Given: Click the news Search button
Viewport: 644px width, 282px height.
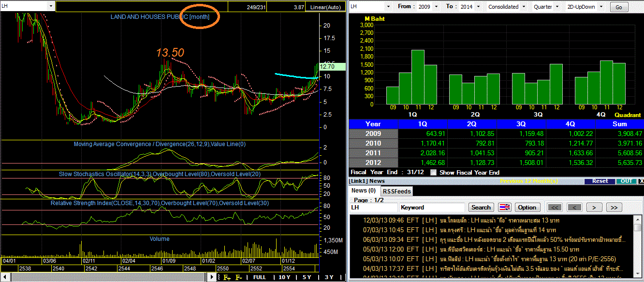Looking at the screenshot, I should click(481, 207).
